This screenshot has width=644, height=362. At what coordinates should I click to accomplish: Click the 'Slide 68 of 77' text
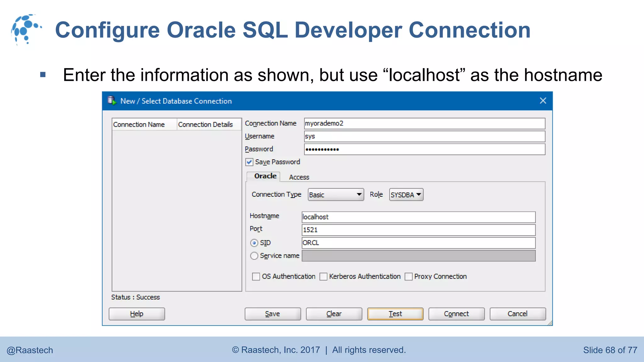(610, 350)
